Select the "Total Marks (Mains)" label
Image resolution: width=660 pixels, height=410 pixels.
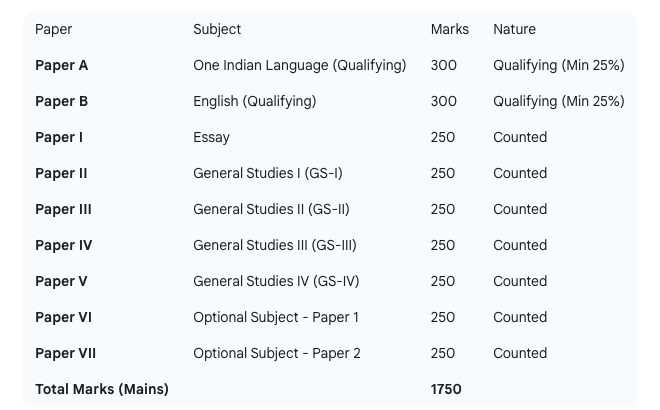[x=102, y=390]
